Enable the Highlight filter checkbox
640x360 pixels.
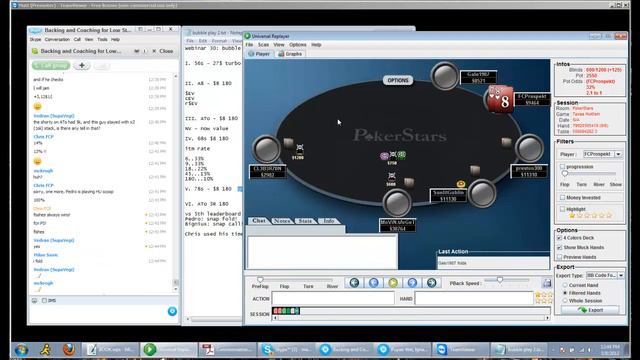[x=562, y=209]
